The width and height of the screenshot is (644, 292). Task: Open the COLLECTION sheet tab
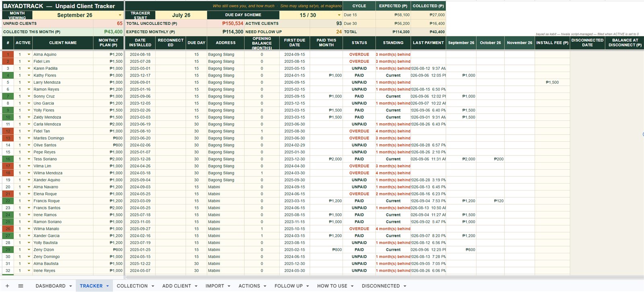[x=132, y=286]
